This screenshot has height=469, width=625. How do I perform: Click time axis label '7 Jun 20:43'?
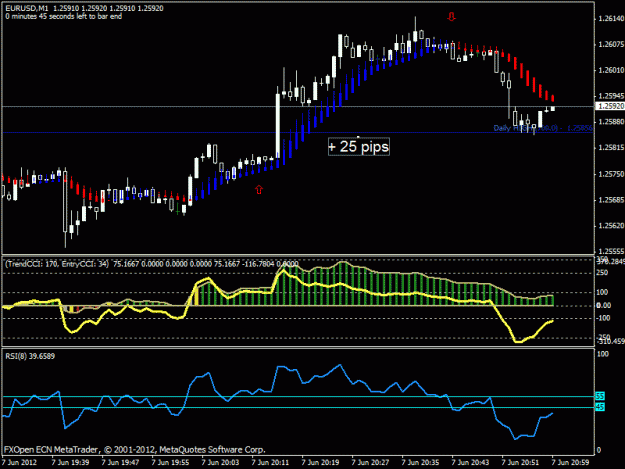pos(470,463)
